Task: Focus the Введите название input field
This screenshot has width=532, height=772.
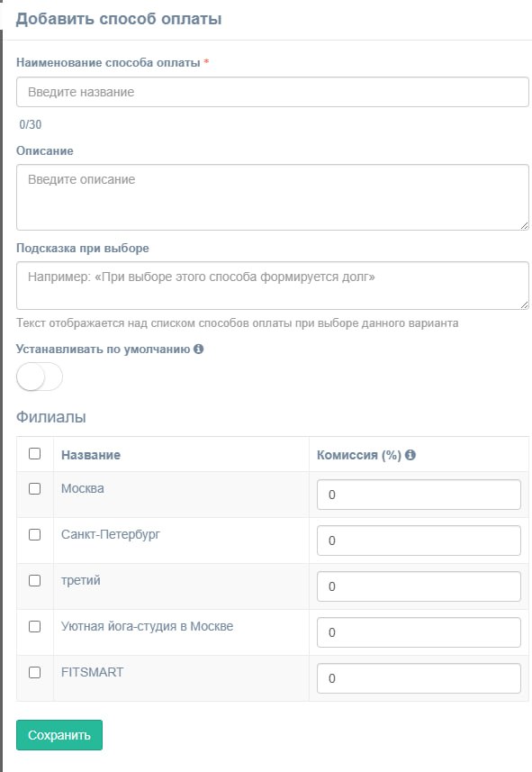Action: (x=273, y=92)
